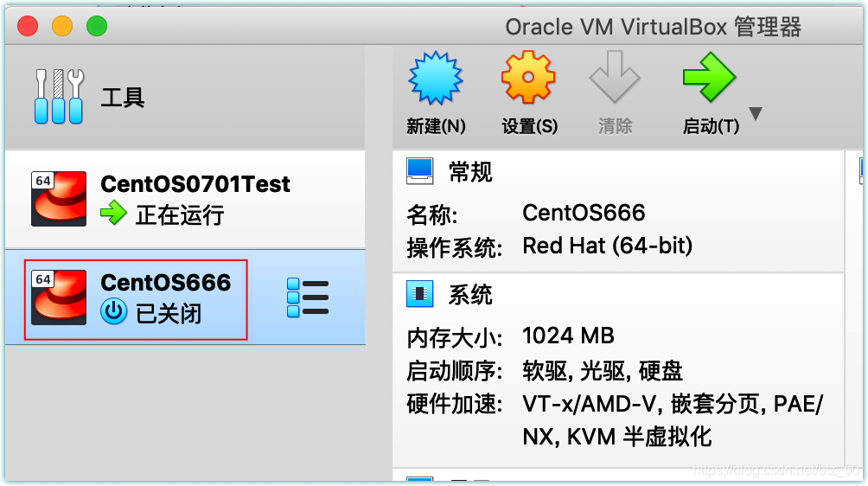Open the 常规 section header
This screenshot has width=868, height=486.
[470, 171]
